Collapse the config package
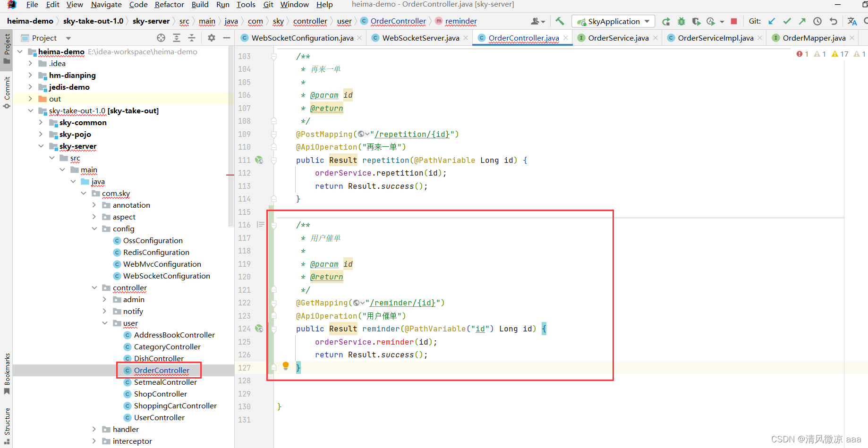The image size is (868, 448). click(x=94, y=228)
